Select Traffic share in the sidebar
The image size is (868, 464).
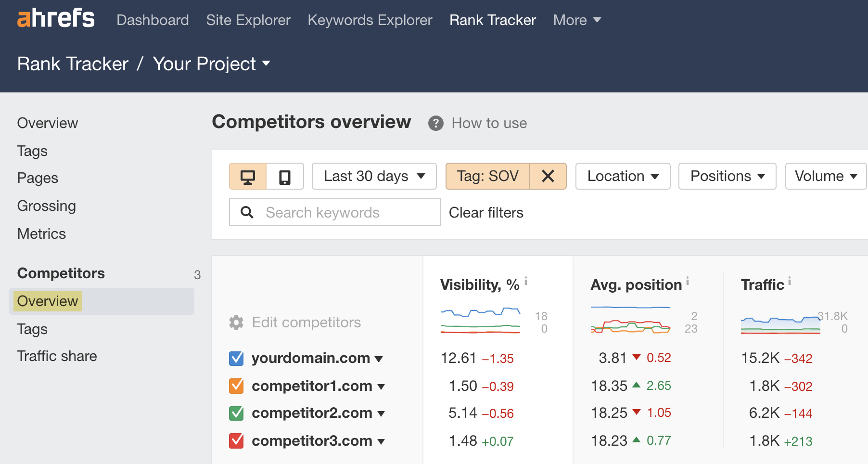click(57, 356)
